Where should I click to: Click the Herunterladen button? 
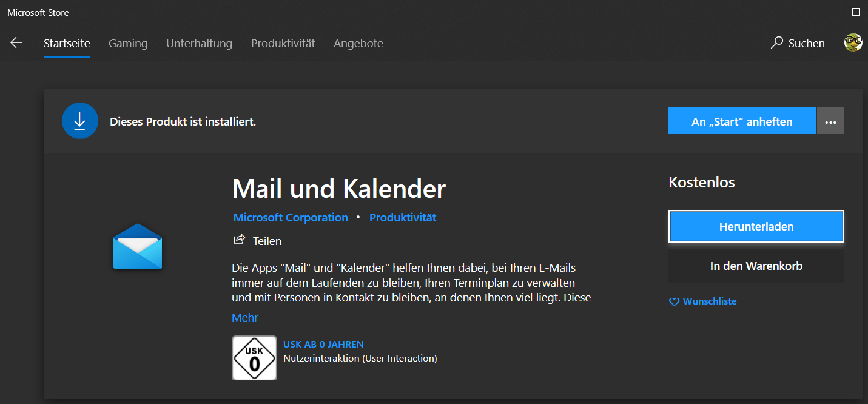pyautogui.click(x=756, y=226)
